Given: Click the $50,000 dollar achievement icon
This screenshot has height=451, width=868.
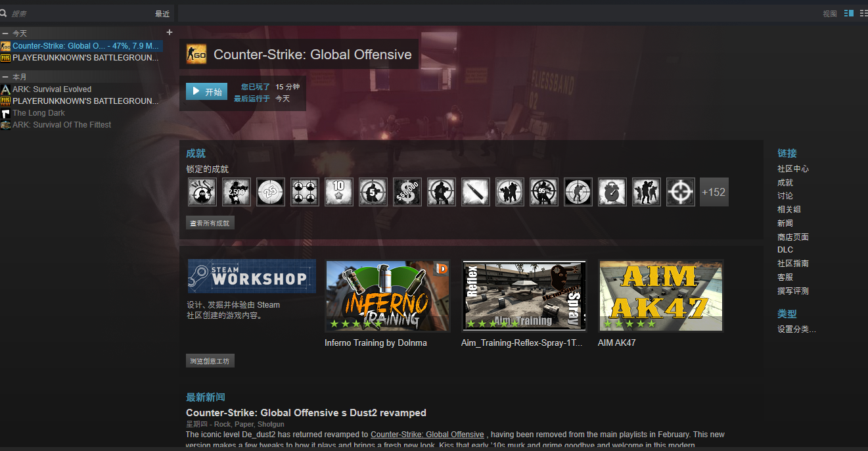Looking at the screenshot, I should (407, 192).
